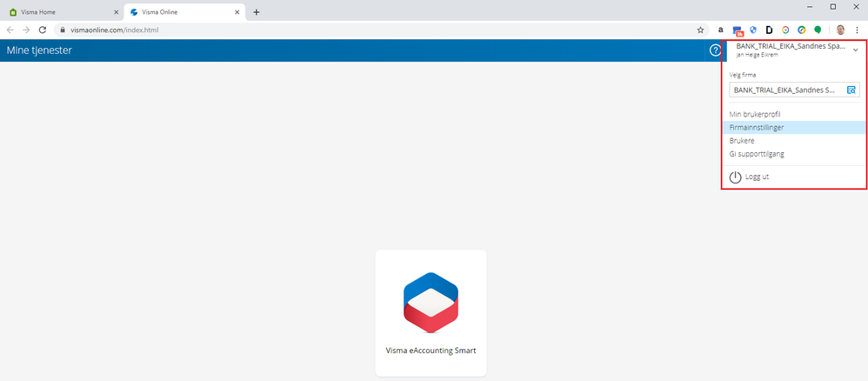Open the compass-style extension icon

801,30
